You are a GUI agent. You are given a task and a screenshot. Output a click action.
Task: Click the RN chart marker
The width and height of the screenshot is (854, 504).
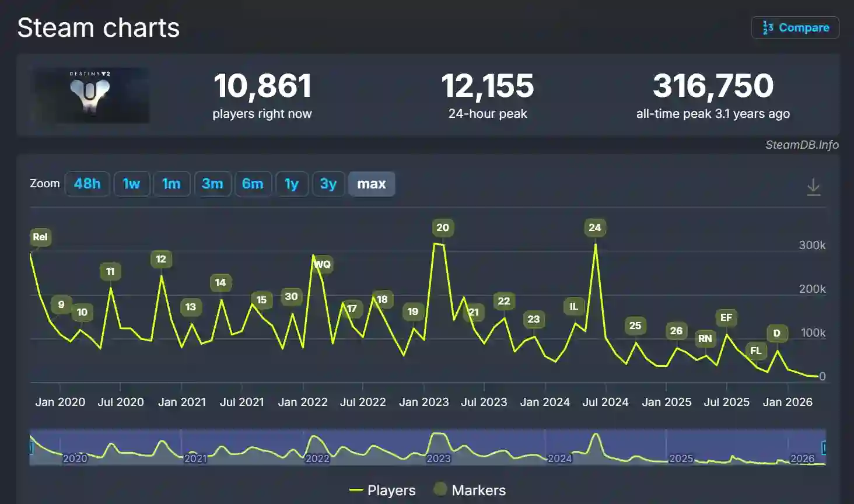pos(705,338)
